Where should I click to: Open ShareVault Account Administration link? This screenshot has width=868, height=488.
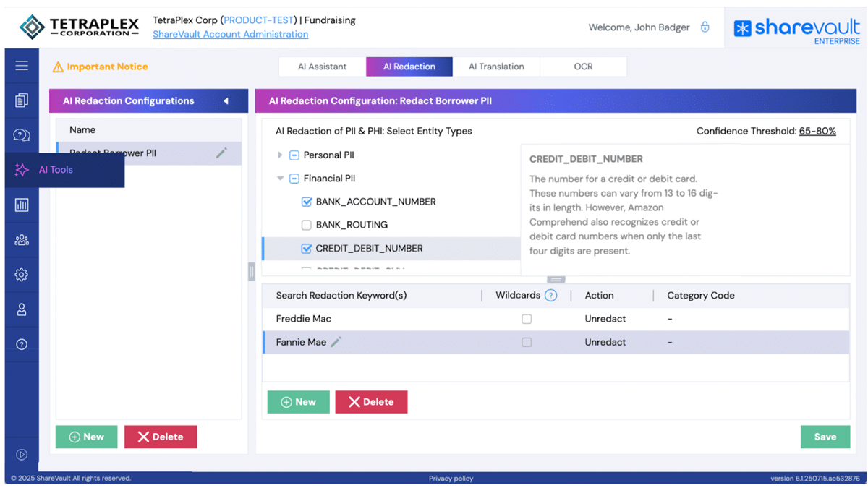tap(230, 34)
